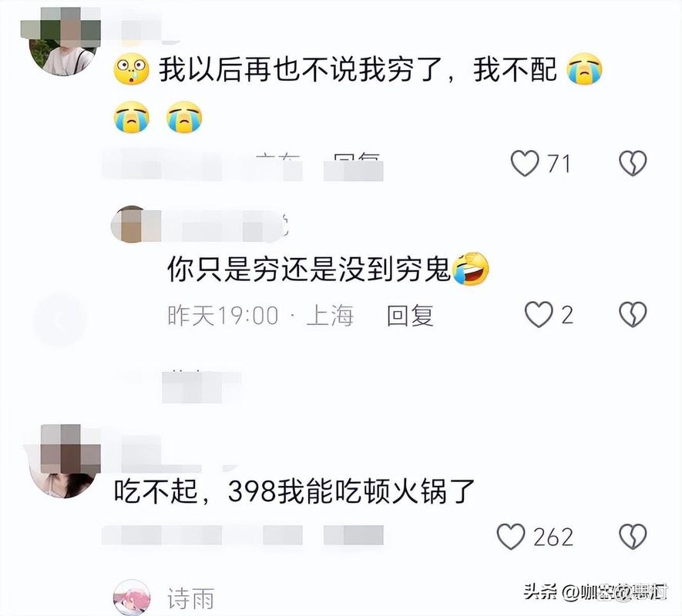This screenshot has width=682, height=616.
Task: Expand the blurred more-replies text
Action: coord(201,386)
